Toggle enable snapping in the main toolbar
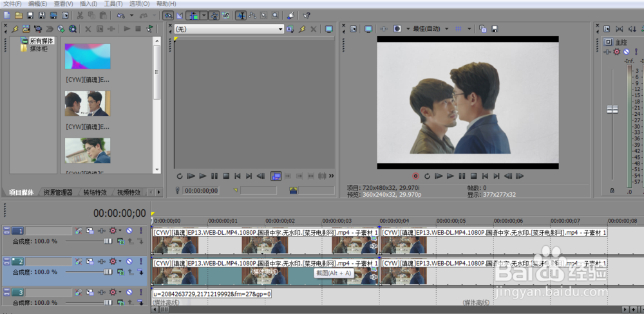 tap(167, 15)
